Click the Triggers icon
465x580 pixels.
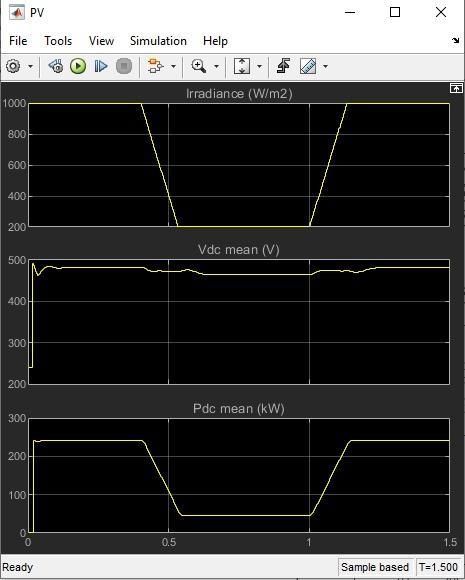[284, 67]
